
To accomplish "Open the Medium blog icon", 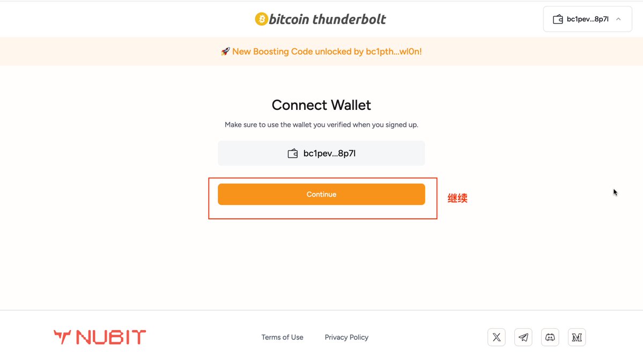I will [x=577, y=337].
